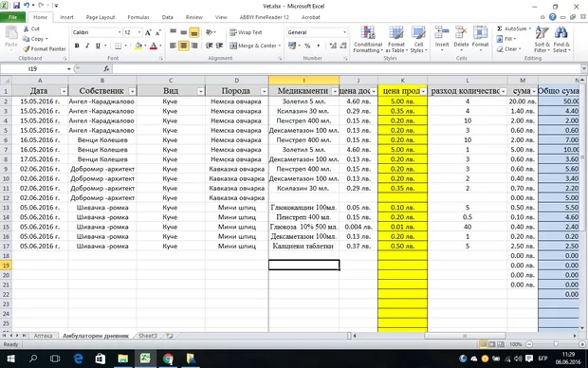Click the Borders icon

(x=119, y=46)
